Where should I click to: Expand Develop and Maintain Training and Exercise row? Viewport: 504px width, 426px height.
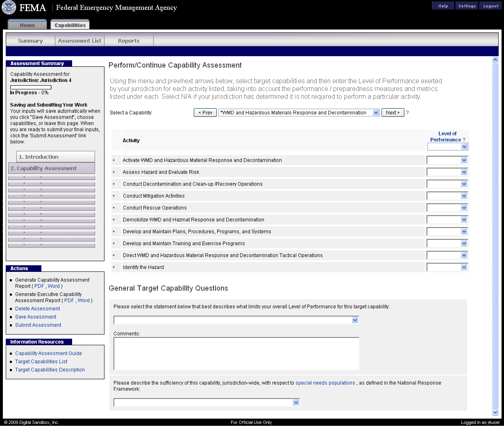(114, 244)
